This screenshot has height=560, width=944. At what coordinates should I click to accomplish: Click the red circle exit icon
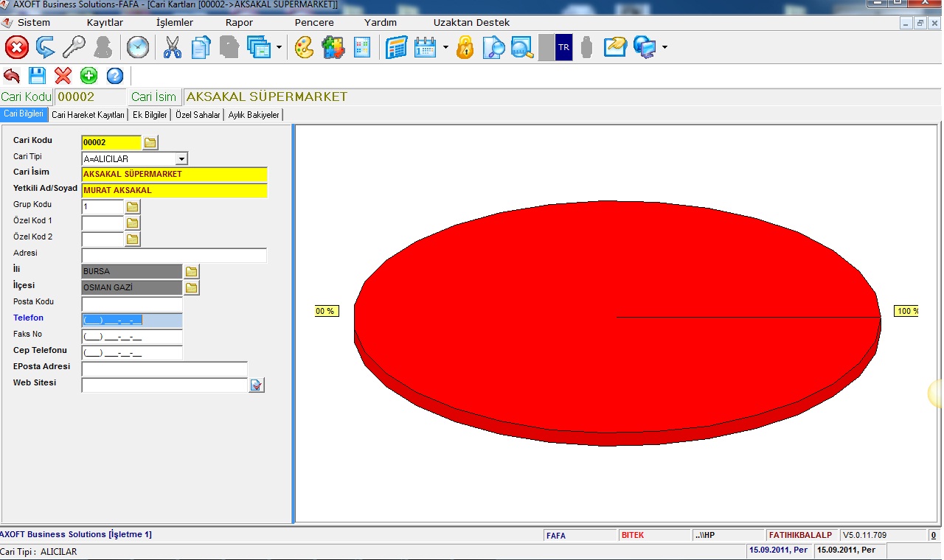(16, 48)
